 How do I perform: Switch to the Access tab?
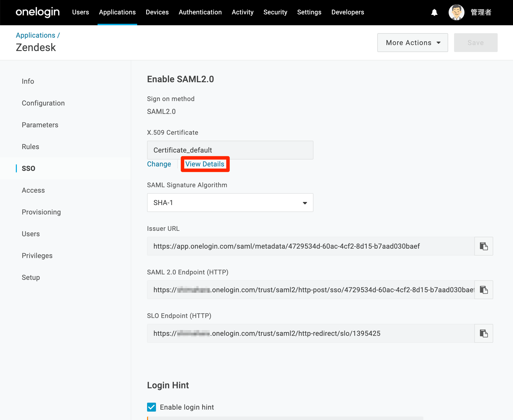pyautogui.click(x=33, y=190)
